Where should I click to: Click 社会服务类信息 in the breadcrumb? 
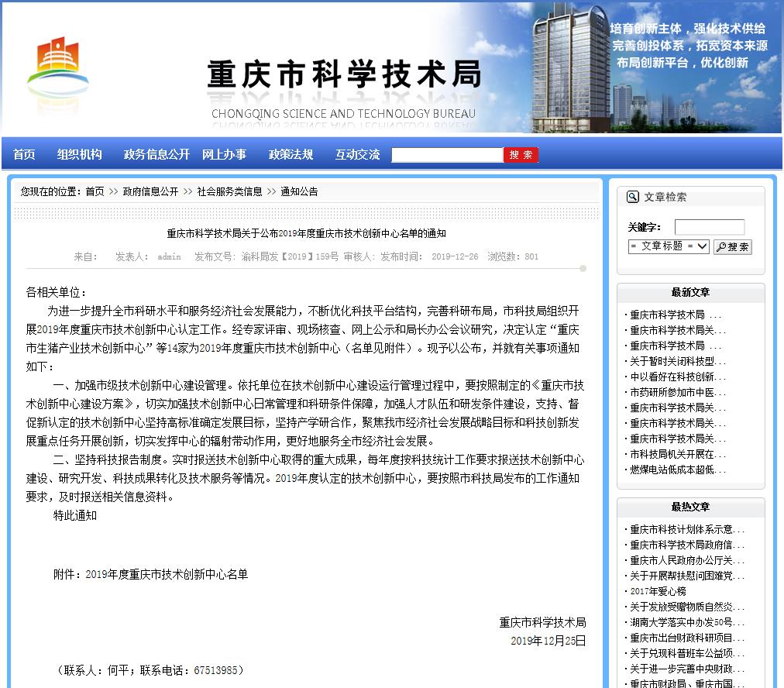tap(229, 191)
